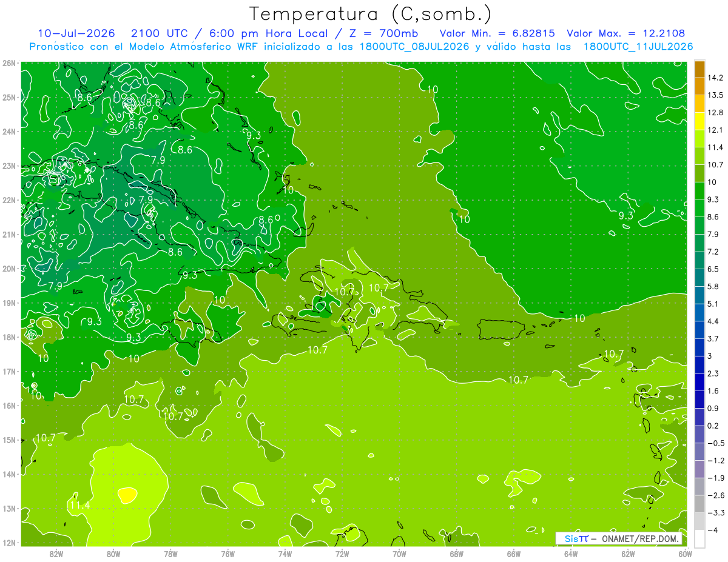Click the '12.1' colorbar label

tap(715, 130)
